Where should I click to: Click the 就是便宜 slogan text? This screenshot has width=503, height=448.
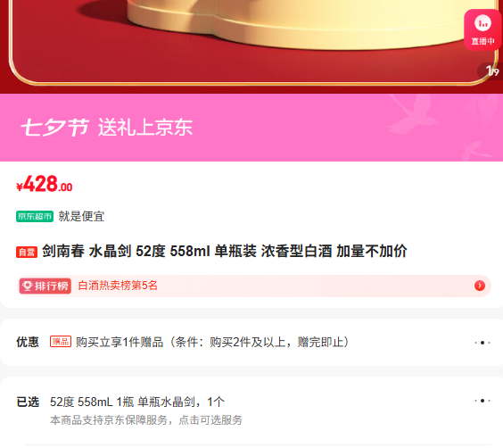click(x=81, y=216)
